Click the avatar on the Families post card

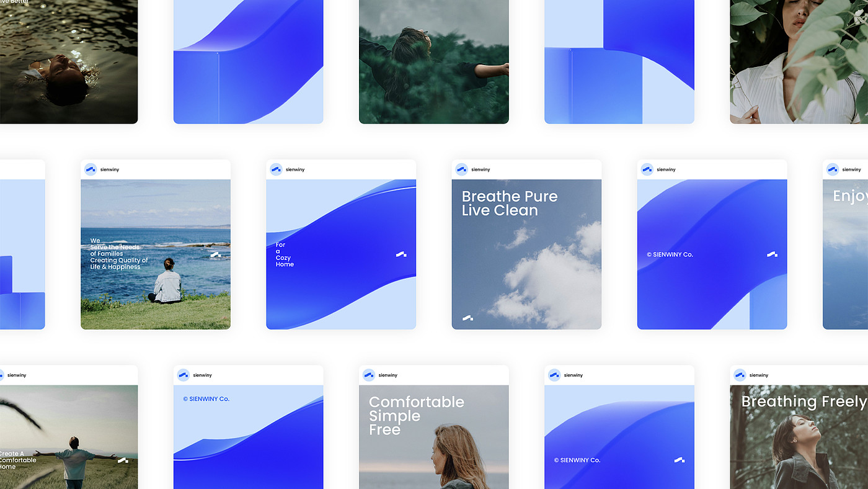(x=91, y=169)
